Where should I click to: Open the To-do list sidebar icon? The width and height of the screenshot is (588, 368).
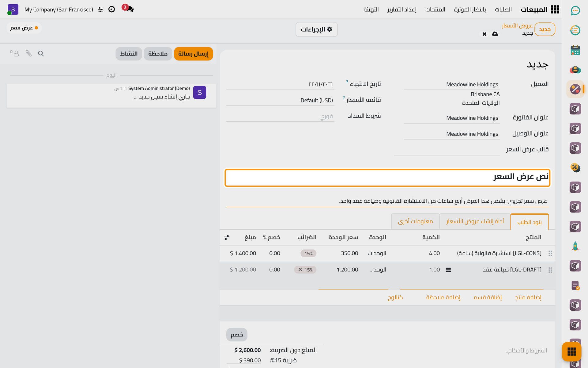click(575, 30)
